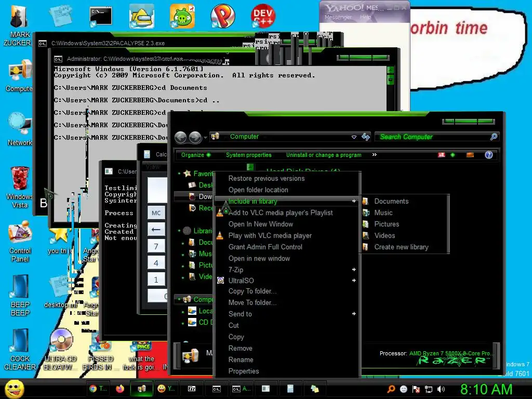Choose Grant Admin Full Control
The width and height of the screenshot is (532, 399).
tap(287, 247)
